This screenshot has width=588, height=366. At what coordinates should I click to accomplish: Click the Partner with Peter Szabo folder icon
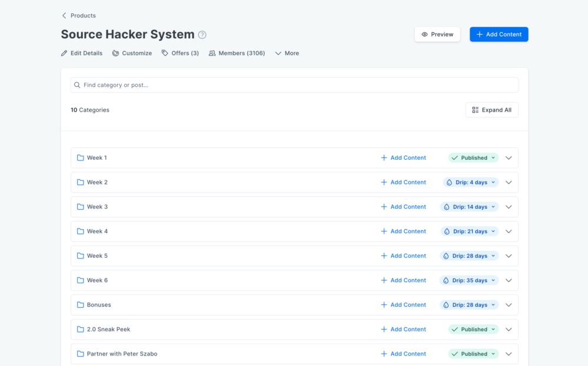point(80,354)
